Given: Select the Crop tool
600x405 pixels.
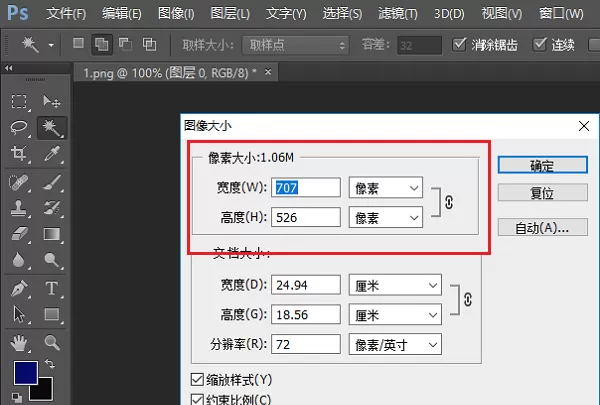Looking at the screenshot, I should pyautogui.click(x=19, y=153).
